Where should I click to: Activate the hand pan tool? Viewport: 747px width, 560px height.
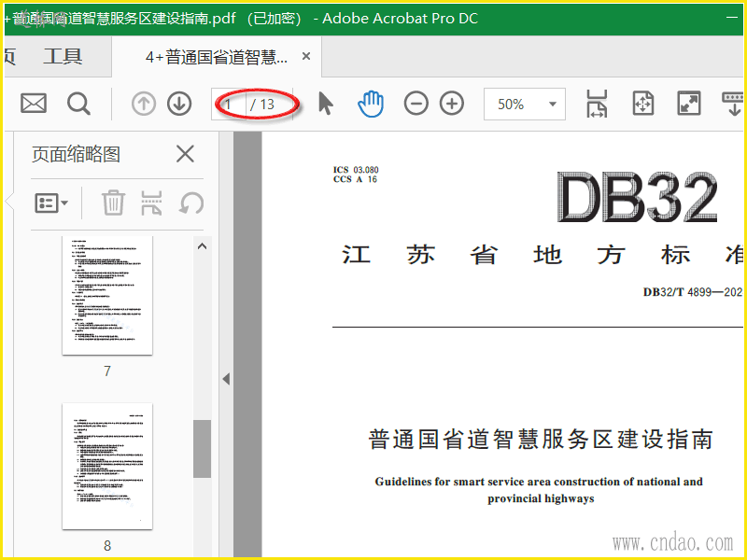pos(370,104)
